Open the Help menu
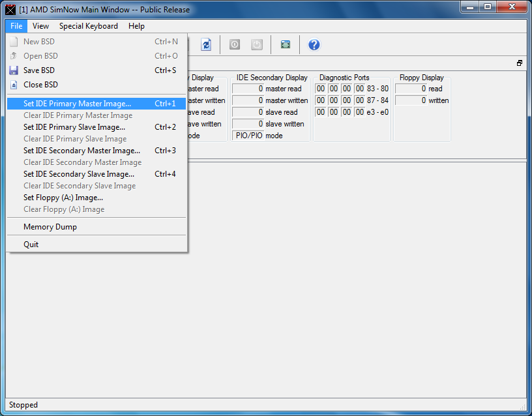532x416 pixels. (x=136, y=26)
